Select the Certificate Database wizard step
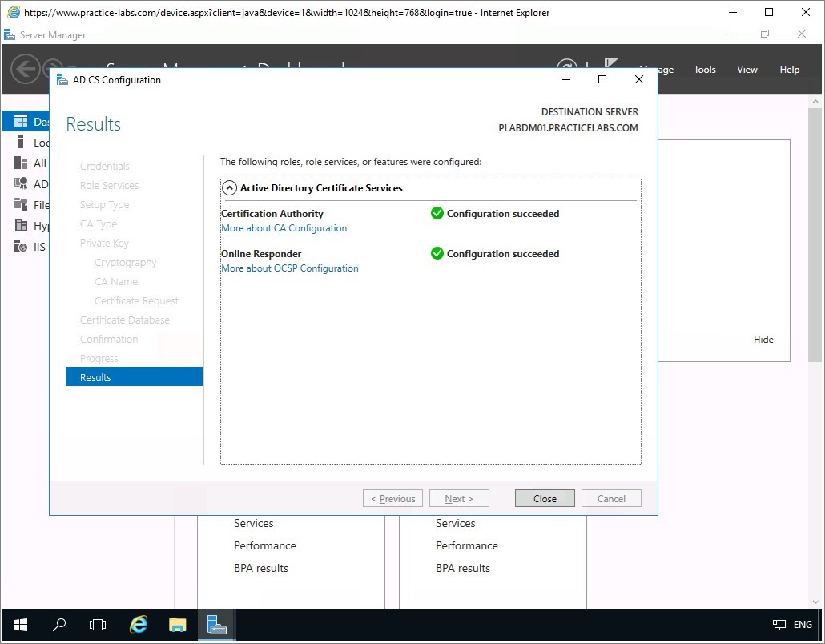The width and height of the screenshot is (825, 644). click(x=125, y=320)
